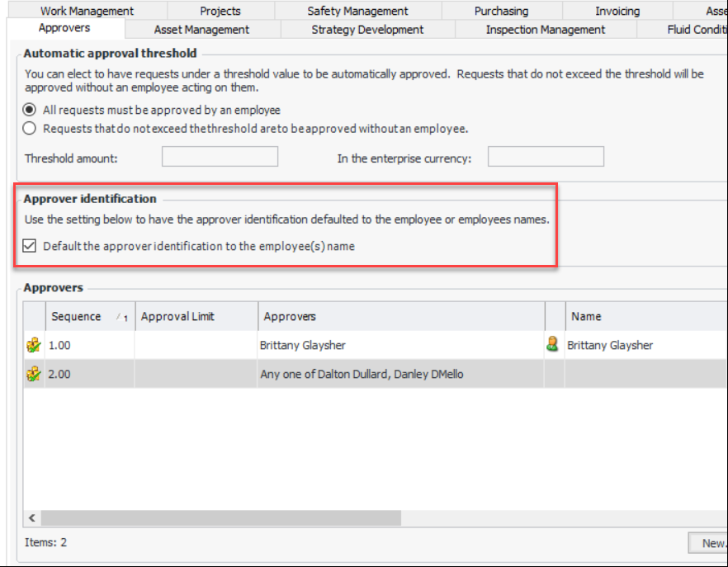Viewport: 728px width, 567px height.
Task: Open the Purchasing tab
Action: [x=501, y=12]
